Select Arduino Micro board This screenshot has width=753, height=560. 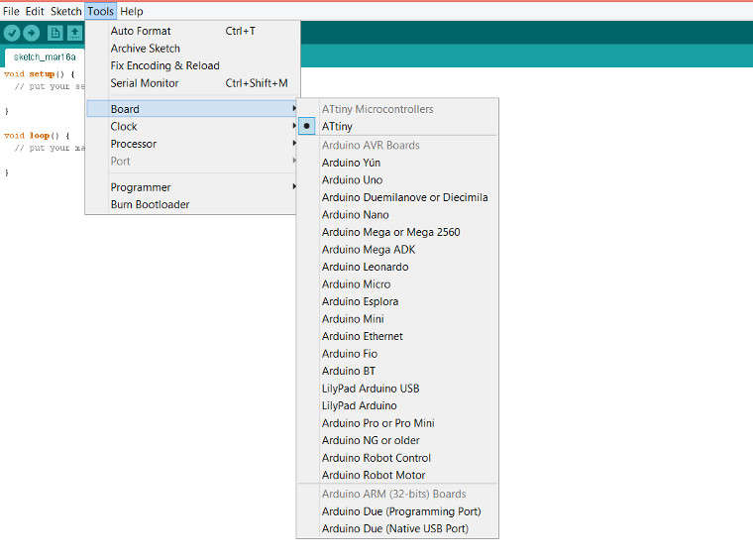(397, 284)
